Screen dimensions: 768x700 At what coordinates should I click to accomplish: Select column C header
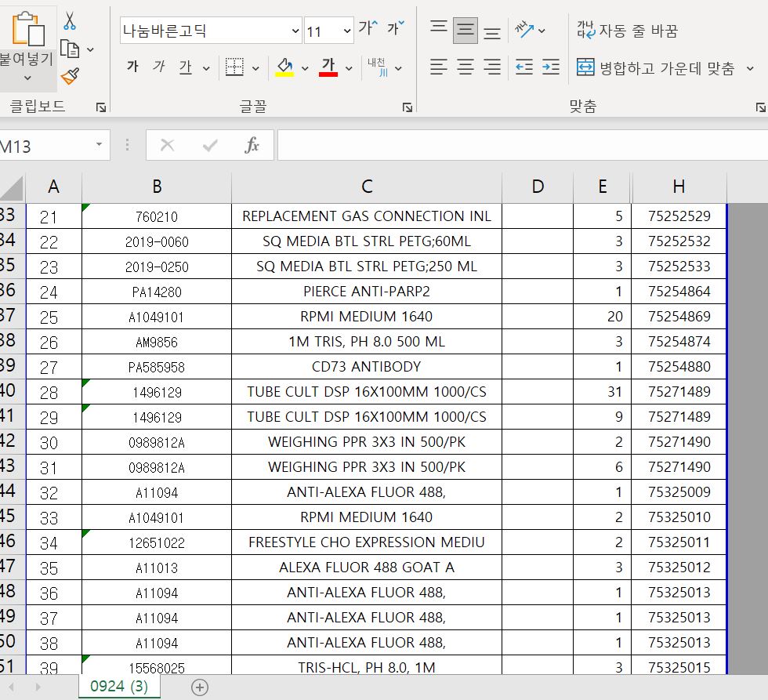click(367, 187)
